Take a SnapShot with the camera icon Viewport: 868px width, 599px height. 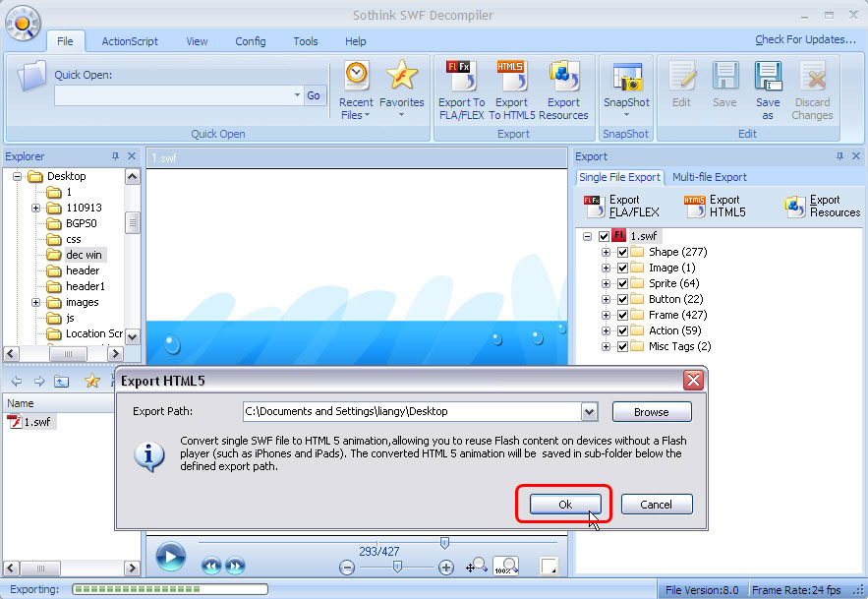[x=626, y=89]
